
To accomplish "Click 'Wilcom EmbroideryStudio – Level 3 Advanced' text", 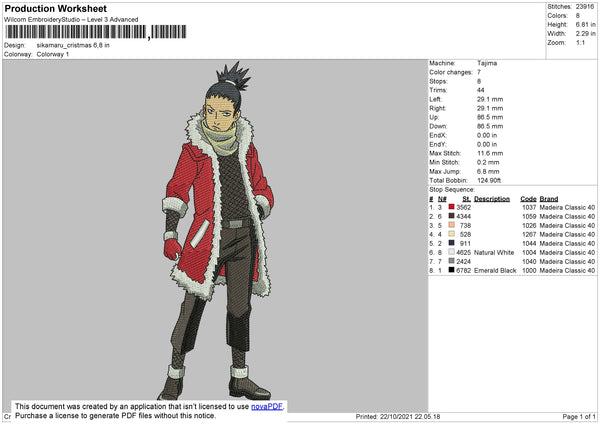I will [x=71, y=20].
